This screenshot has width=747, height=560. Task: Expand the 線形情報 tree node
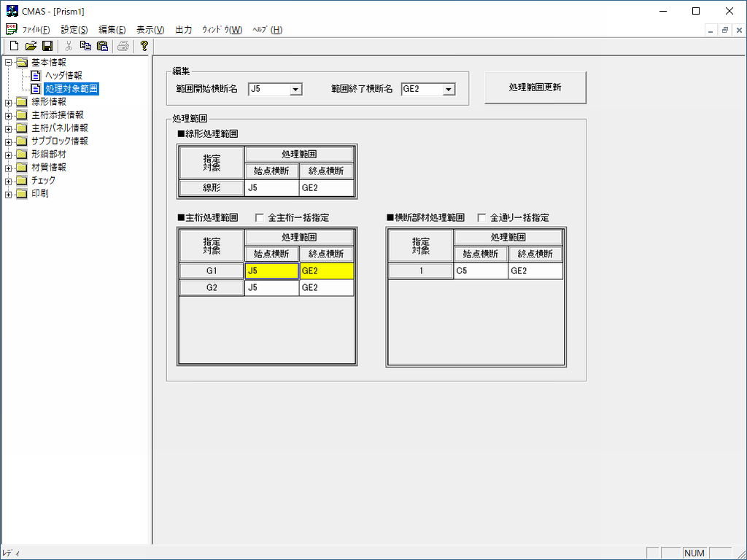pos(9,102)
